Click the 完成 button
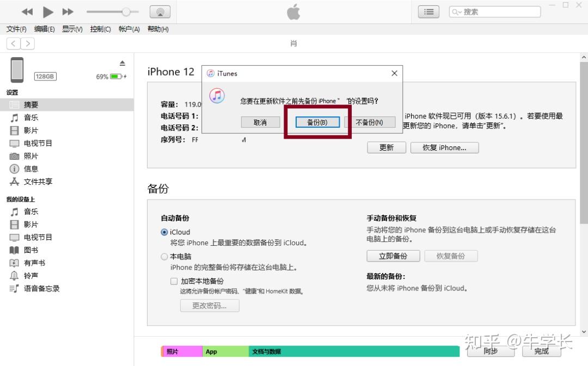588x366 pixels. (x=542, y=351)
